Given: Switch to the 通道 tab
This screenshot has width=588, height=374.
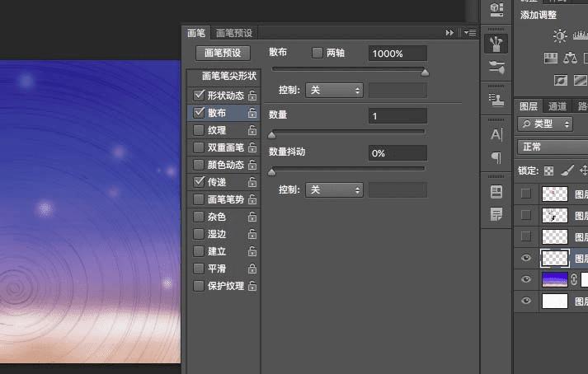Looking at the screenshot, I should point(557,106).
